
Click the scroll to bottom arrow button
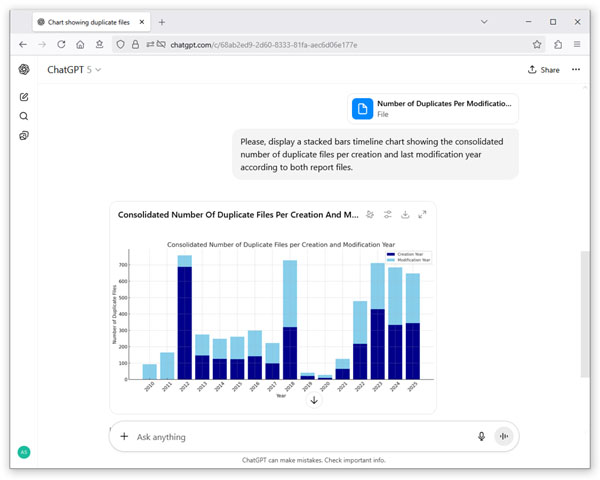click(314, 400)
